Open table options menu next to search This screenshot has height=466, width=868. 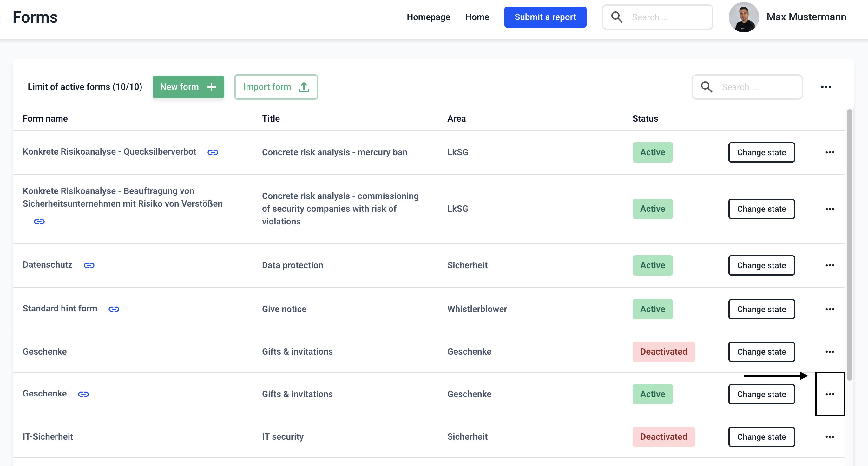coord(825,87)
